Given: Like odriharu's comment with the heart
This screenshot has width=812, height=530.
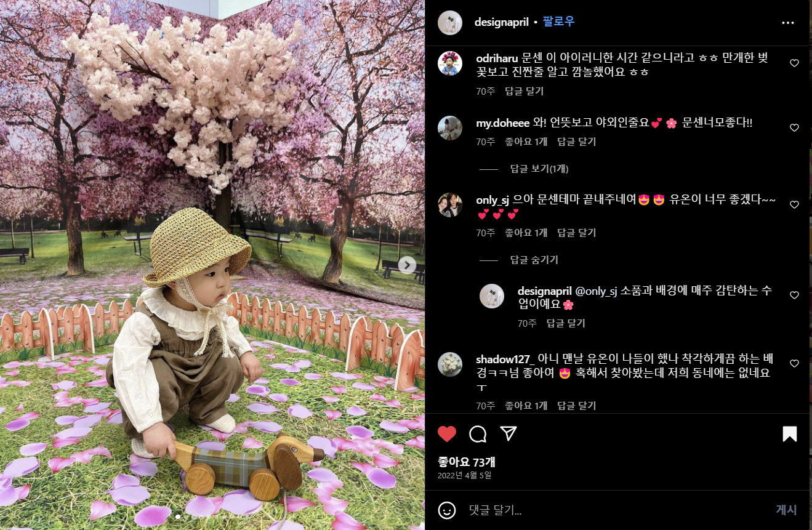Looking at the screenshot, I should [794, 63].
